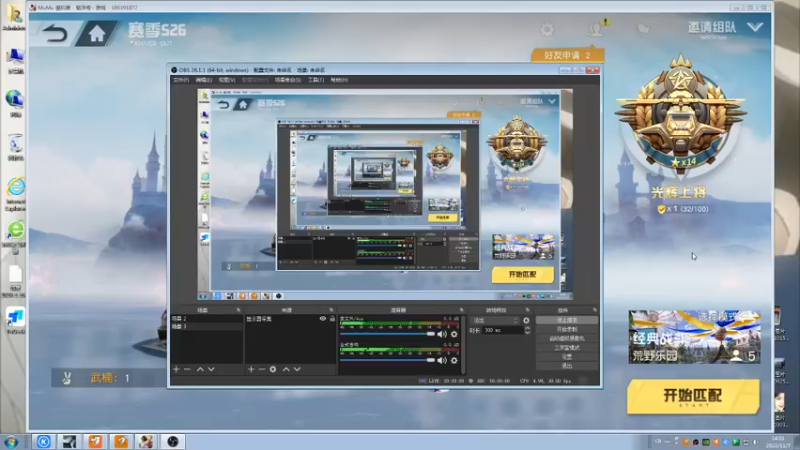Image resolution: width=800 pixels, height=450 pixels.
Task: Select 场景 3 in the scenes list
Action: click(207, 326)
